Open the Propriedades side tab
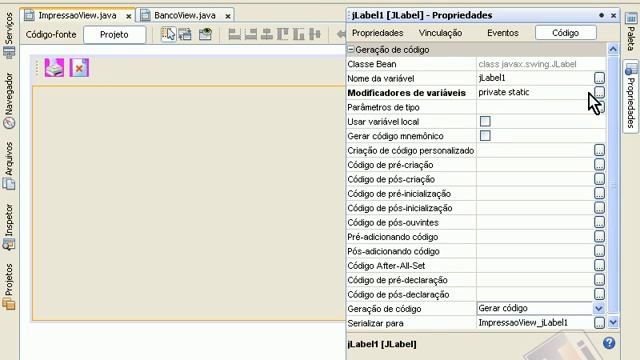Image resolution: width=640 pixels, height=360 pixels. pyautogui.click(x=631, y=96)
